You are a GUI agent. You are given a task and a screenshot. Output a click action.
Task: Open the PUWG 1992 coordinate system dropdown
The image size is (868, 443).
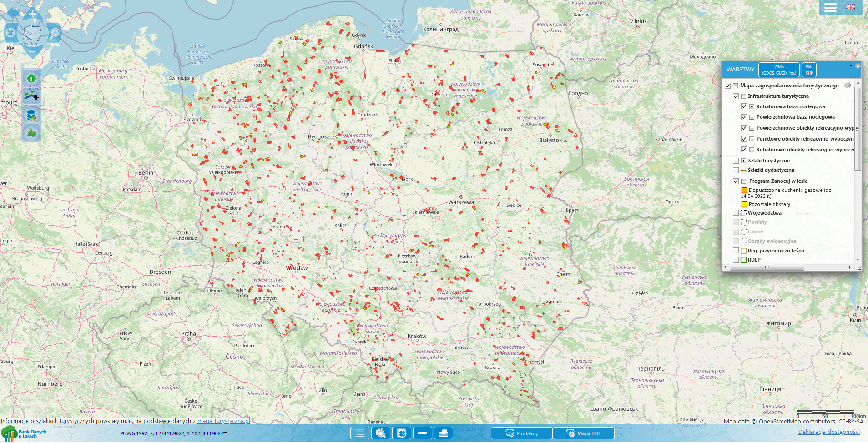225,433
